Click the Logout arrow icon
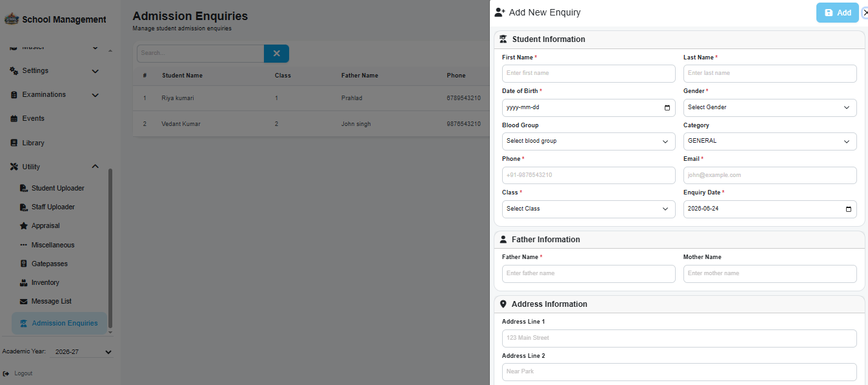The width and height of the screenshot is (868, 385). (6, 373)
